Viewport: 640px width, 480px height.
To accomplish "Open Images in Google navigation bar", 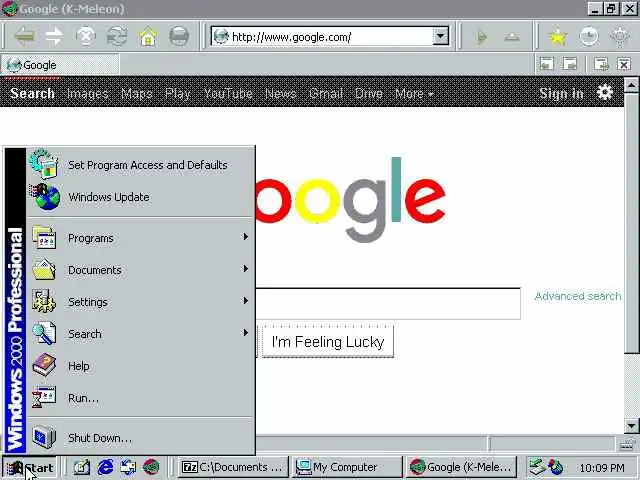I will point(88,93).
